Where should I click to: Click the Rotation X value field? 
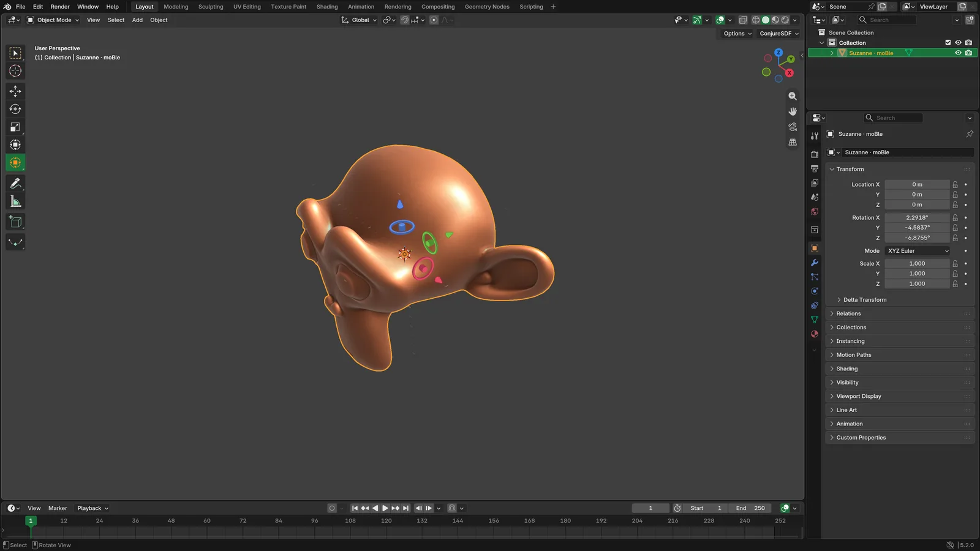coord(917,217)
